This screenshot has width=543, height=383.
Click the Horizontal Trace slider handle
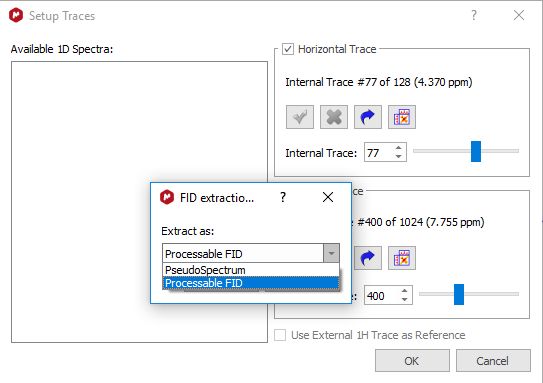click(x=476, y=151)
